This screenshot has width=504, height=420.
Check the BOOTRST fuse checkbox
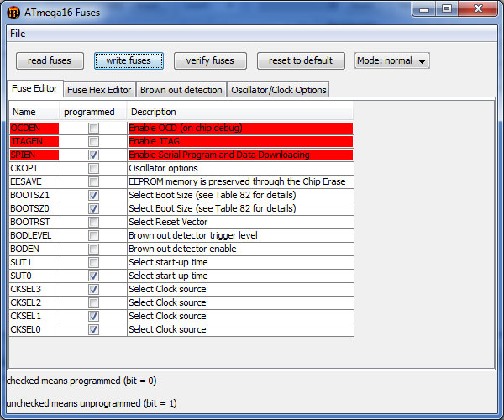coord(93,222)
